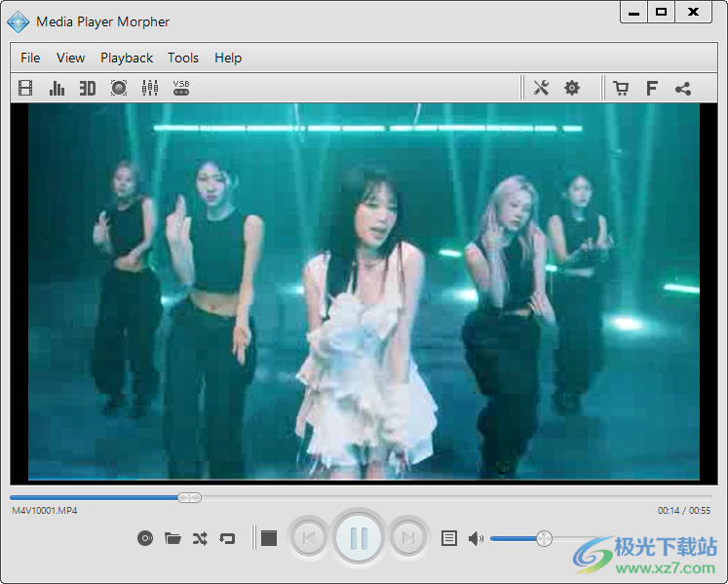Maximize the Media Player Morpher window
This screenshot has width=728, height=584.
pyautogui.click(x=661, y=12)
